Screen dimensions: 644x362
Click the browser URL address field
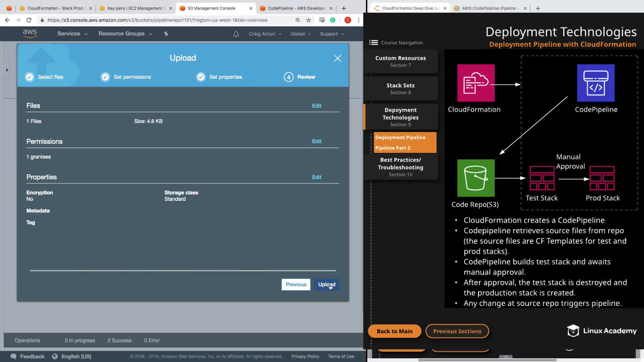pyautogui.click(x=158, y=20)
